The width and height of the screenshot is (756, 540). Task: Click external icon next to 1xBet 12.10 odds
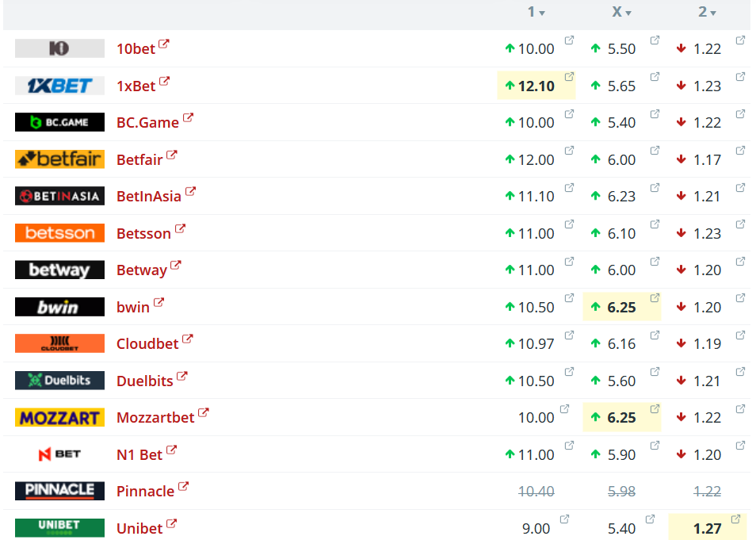[x=569, y=77]
